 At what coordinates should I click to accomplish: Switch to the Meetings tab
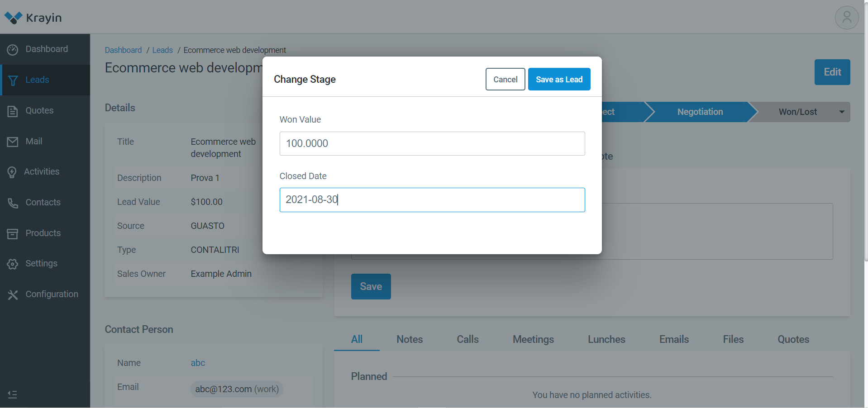[533, 339]
